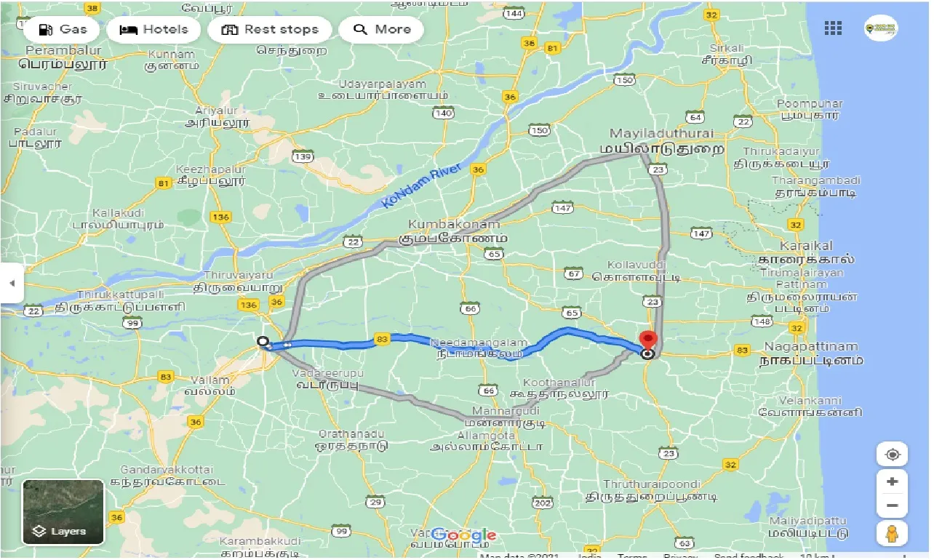Filter the map by Hotels

coord(153,29)
